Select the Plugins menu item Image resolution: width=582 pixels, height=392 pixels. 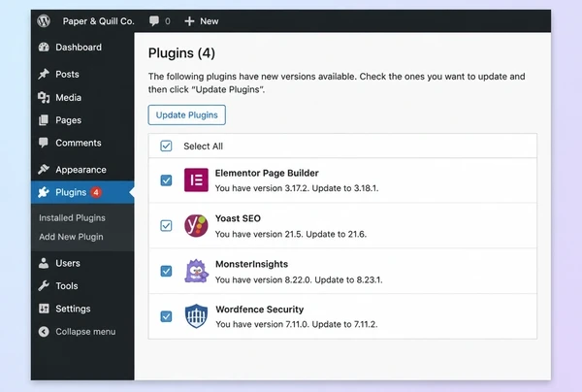pos(82,192)
